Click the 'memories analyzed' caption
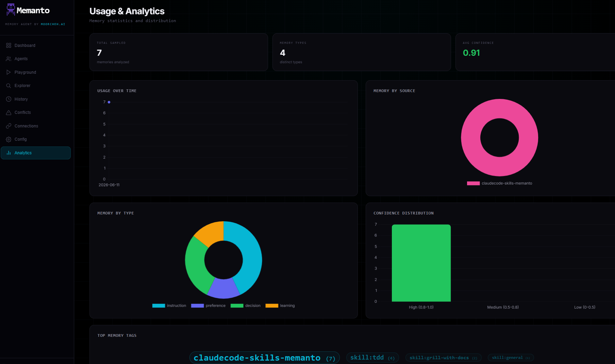Viewport: 615px width, 364px height. click(x=113, y=62)
